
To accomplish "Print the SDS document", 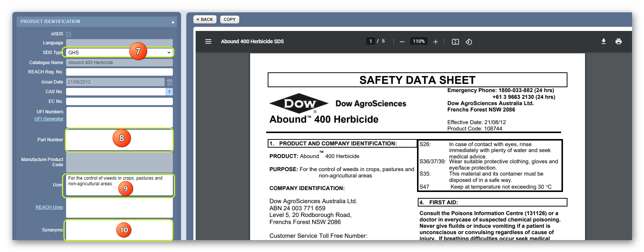I will click(619, 41).
